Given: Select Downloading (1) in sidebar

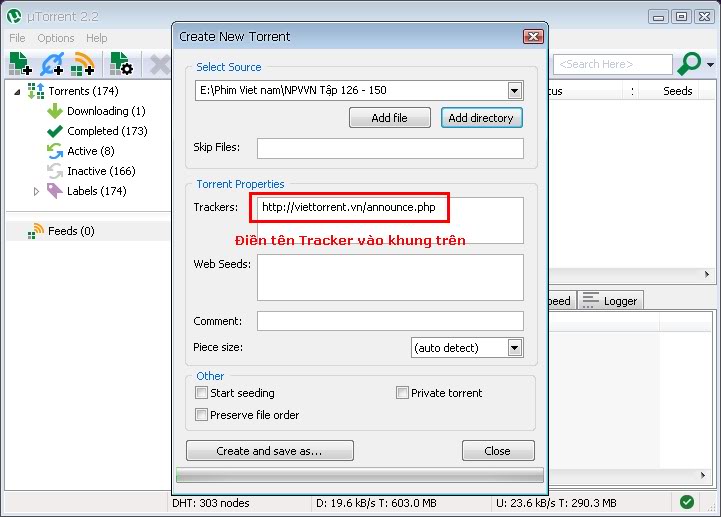Looking at the screenshot, I should tap(106, 111).
